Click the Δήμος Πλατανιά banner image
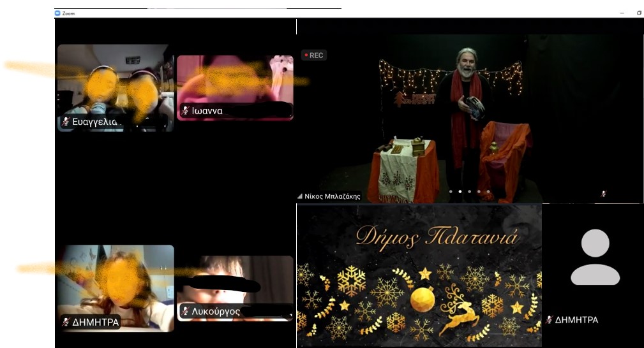The height and width of the screenshot is (348, 644). (x=419, y=275)
